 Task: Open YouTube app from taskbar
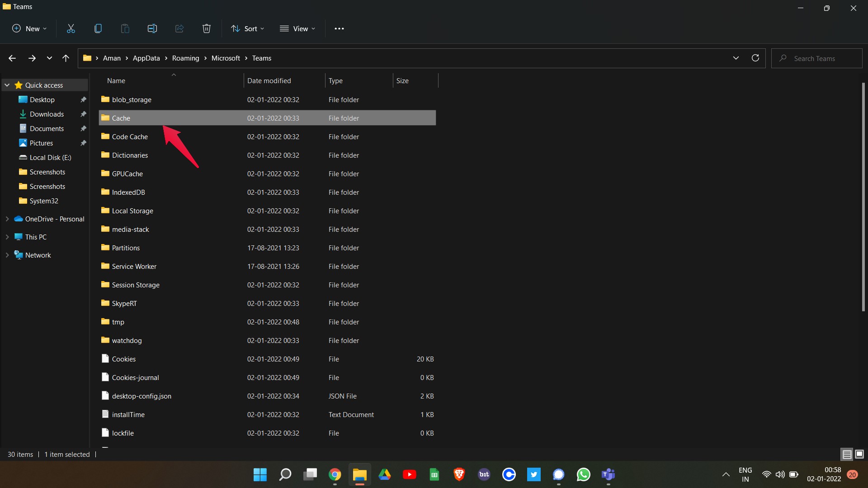(409, 474)
